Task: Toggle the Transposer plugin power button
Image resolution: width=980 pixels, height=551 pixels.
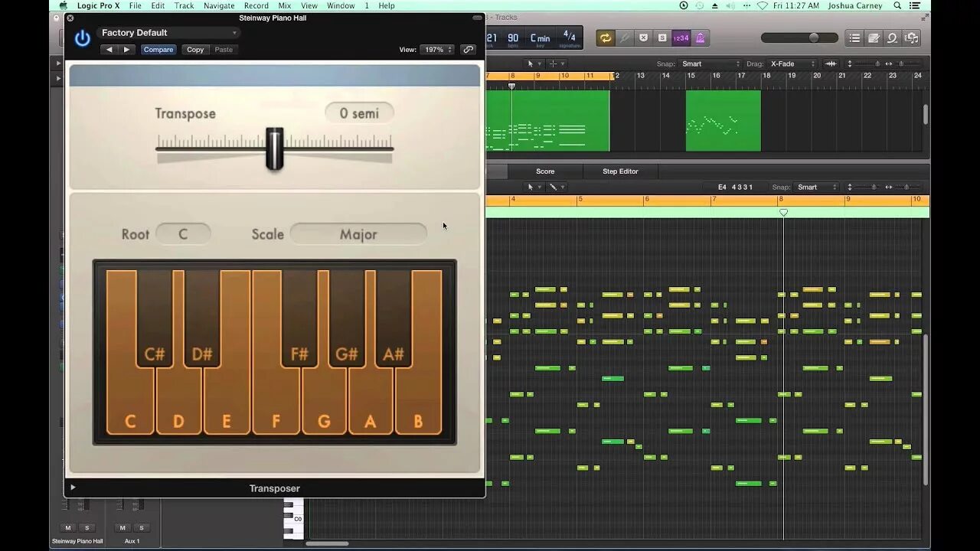Action: [82, 38]
